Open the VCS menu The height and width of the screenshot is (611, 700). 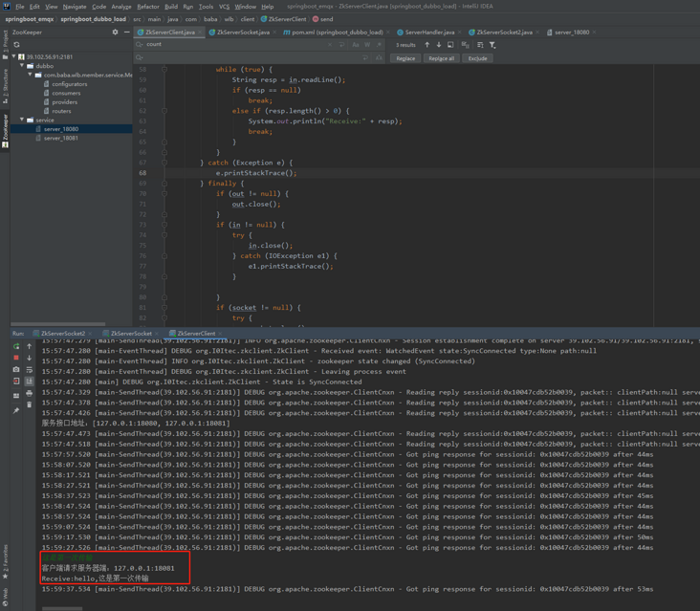[x=224, y=7]
